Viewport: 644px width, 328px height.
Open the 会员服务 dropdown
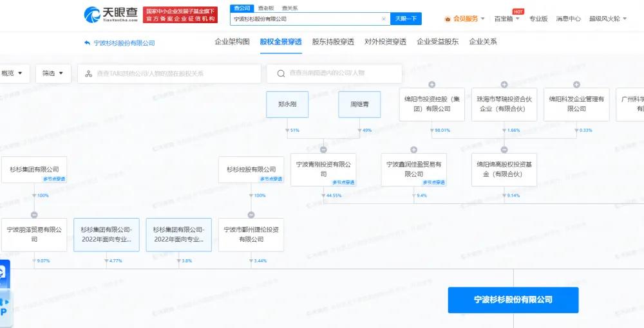tap(464, 19)
